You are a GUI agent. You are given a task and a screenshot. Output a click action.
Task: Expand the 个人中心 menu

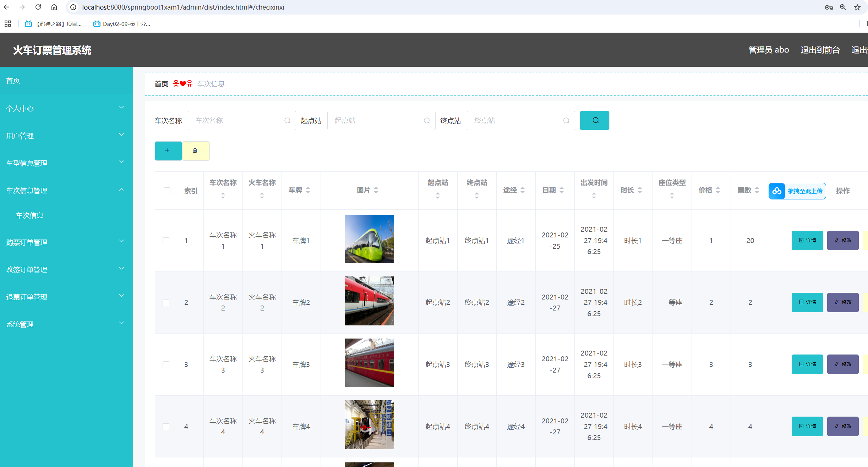tap(66, 109)
